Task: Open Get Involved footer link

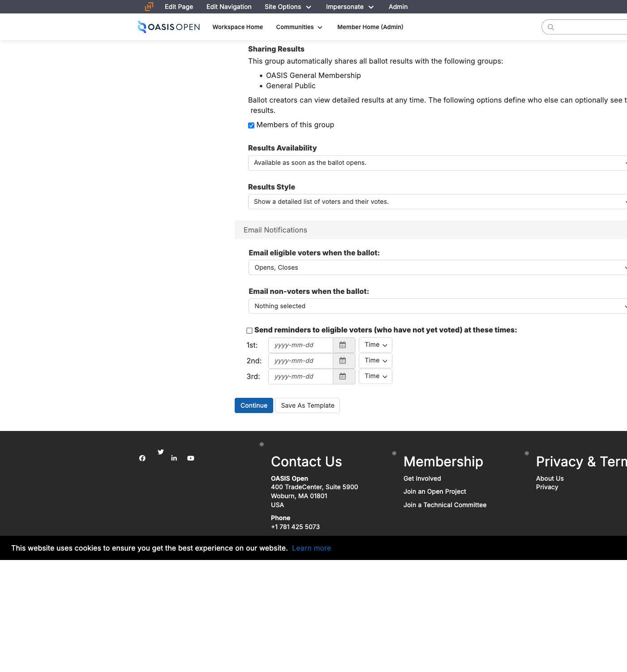Action: pyautogui.click(x=422, y=478)
